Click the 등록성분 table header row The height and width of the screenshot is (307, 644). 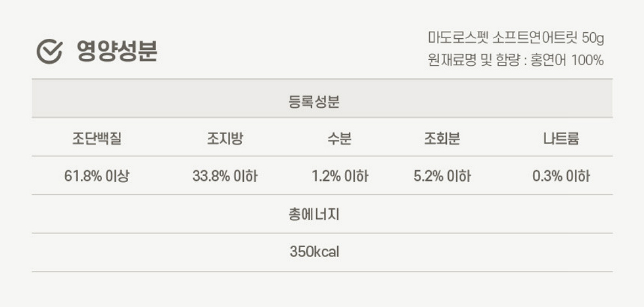click(x=322, y=98)
